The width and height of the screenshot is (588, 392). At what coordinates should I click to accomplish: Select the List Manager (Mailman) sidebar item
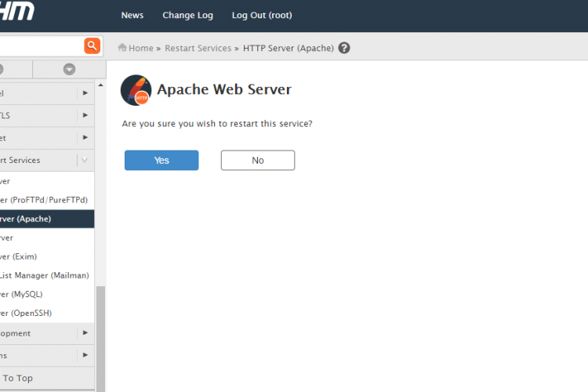click(47, 275)
